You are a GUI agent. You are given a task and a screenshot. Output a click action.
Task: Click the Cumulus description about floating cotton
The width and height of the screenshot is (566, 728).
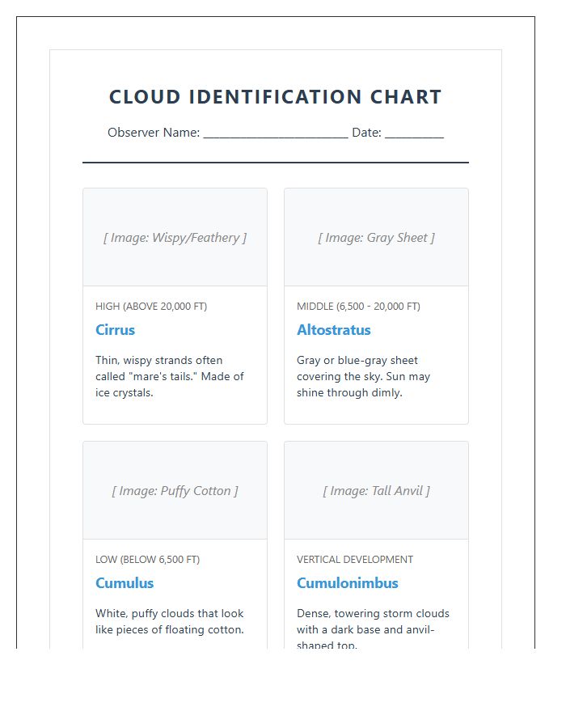(x=169, y=621)
